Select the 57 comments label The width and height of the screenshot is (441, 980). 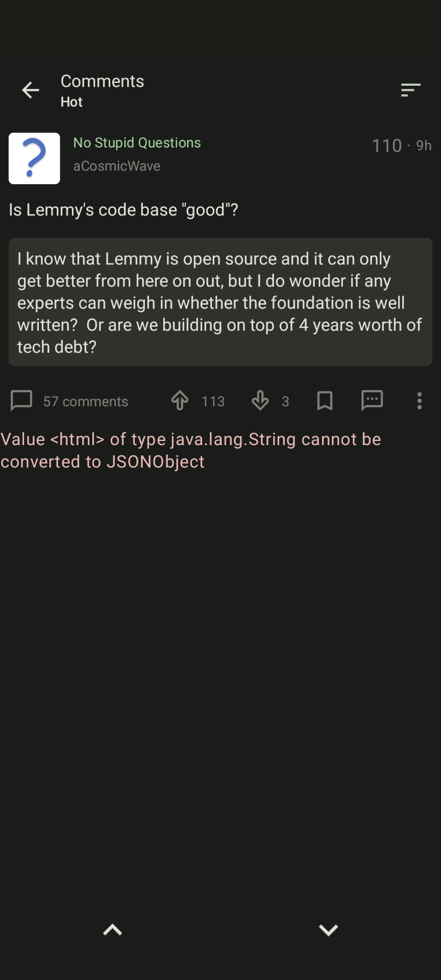[85, 402]
